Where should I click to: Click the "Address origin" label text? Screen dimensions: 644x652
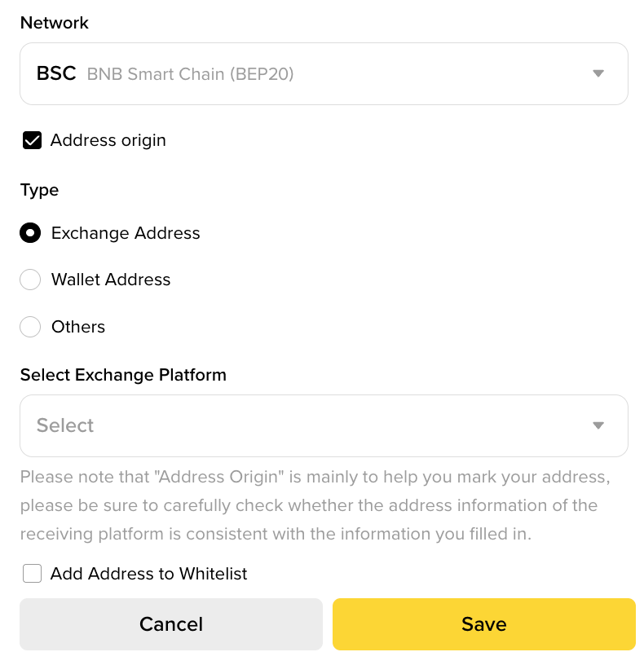[x=108, y=140]
